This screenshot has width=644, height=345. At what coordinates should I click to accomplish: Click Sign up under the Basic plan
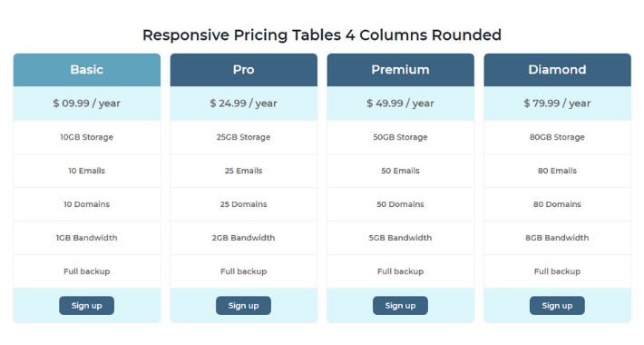(87, 306)
